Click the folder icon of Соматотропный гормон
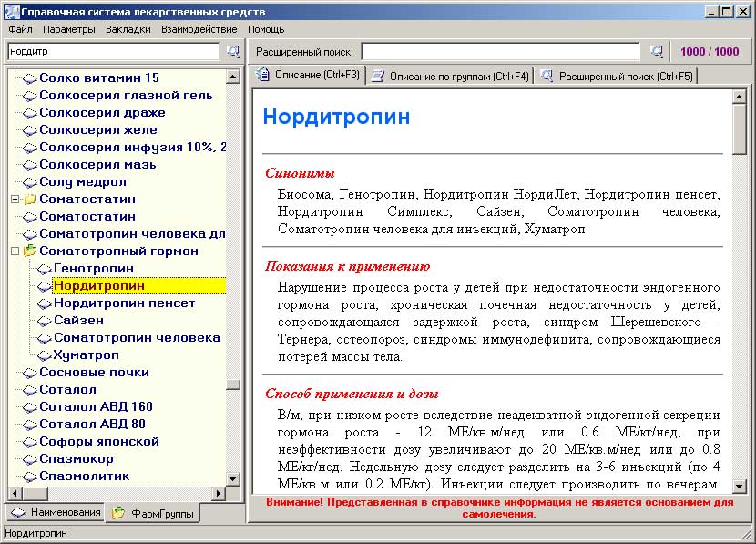The image size is (756, 544). (x=29, y=251)
